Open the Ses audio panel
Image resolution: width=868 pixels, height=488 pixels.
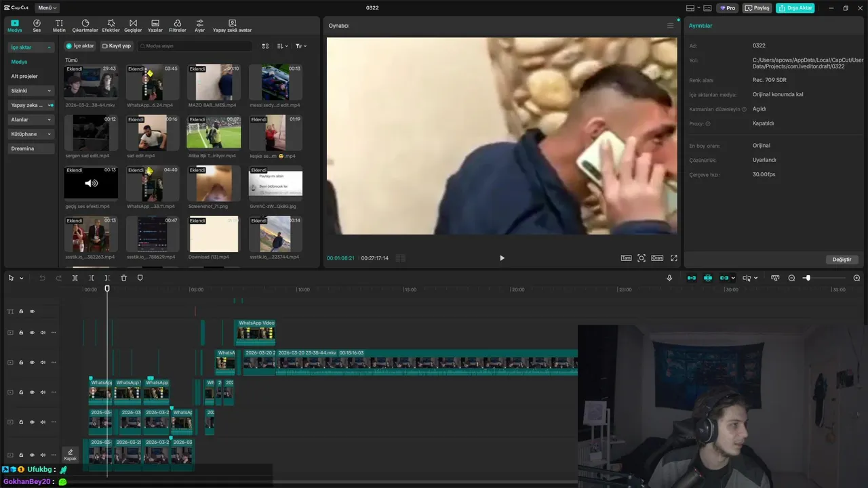(37, 26)
